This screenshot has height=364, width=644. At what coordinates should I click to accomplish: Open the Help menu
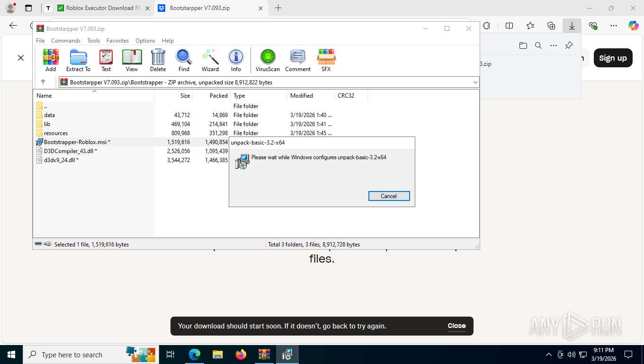pos(168,41)
